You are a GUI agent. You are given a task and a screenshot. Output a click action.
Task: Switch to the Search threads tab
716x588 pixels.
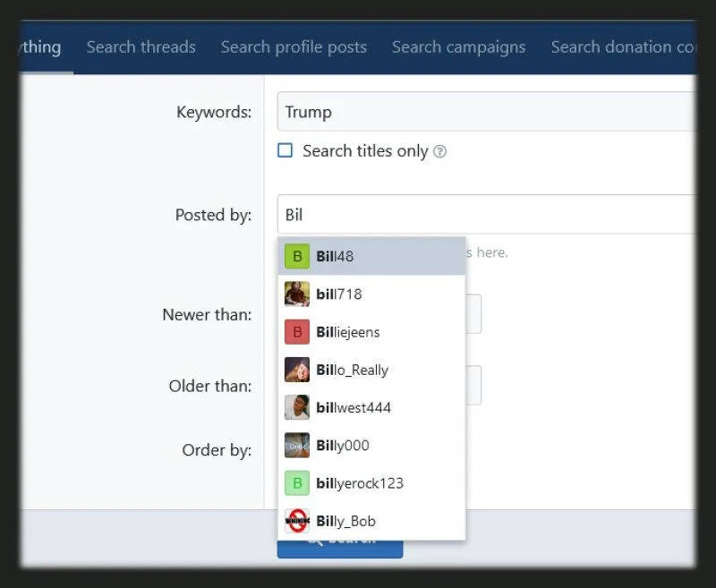point(141,47)
